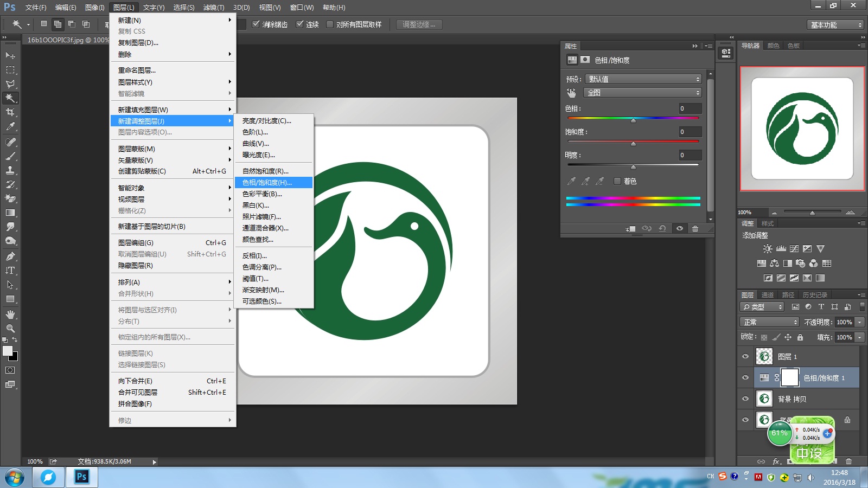The height and width of the screenshot is (488, 868).
Task: Switch to the 历史记录 history tab
Action: [x=815, y=295]
